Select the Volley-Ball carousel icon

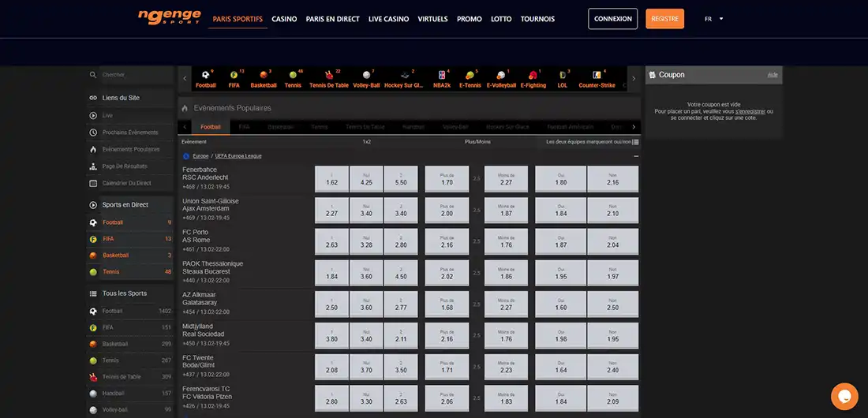pyautogui.click(x=366, y=78)
